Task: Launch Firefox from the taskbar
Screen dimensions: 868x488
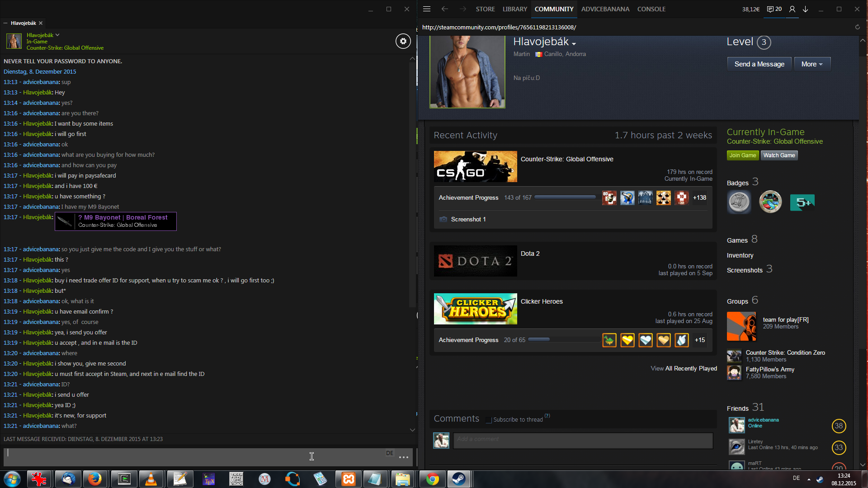Action: pos(95,479)
